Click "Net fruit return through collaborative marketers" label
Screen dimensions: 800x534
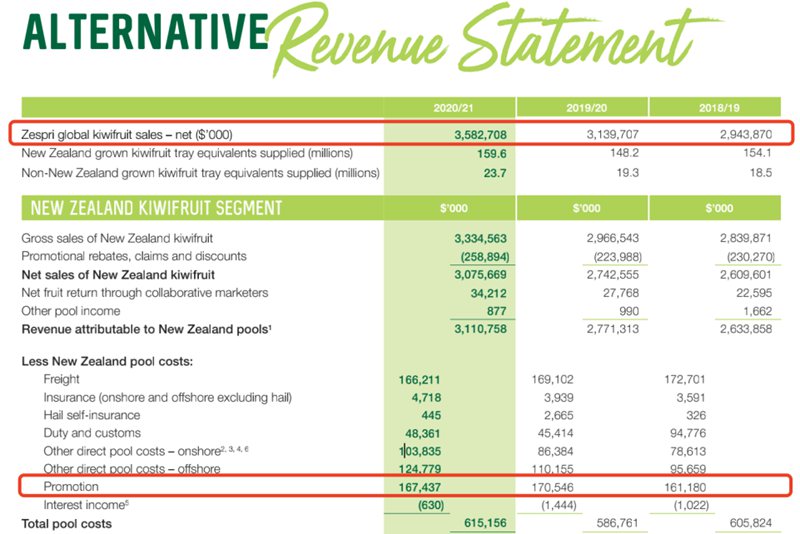[144, 293]
